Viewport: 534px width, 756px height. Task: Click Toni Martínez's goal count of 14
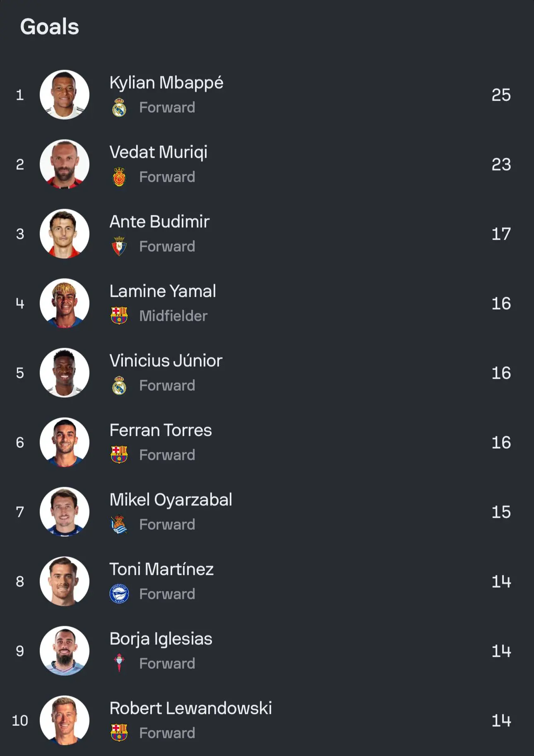pyautogui.click(x=501, y=581)
